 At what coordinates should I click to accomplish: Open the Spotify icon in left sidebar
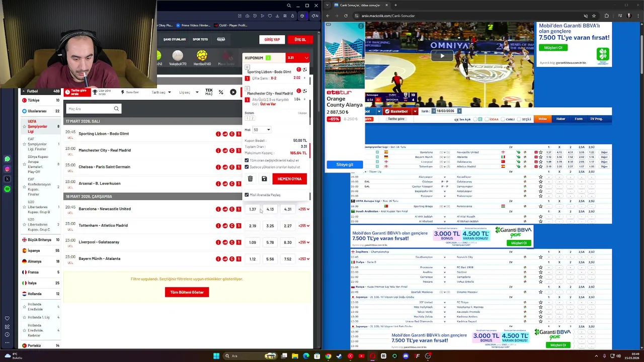(x=7, y=189)
